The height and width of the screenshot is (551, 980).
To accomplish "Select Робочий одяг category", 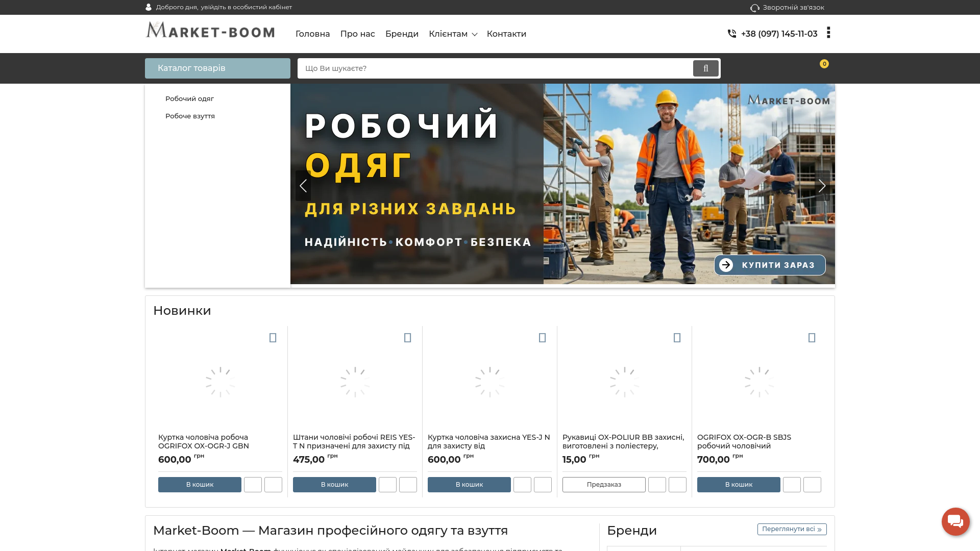I will click(189, 98).
